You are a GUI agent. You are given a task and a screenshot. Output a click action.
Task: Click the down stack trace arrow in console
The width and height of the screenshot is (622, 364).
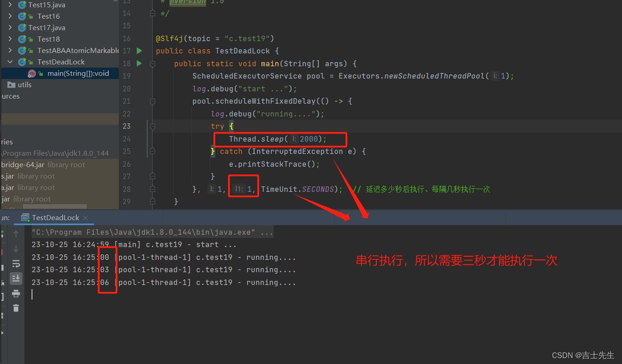16,249
